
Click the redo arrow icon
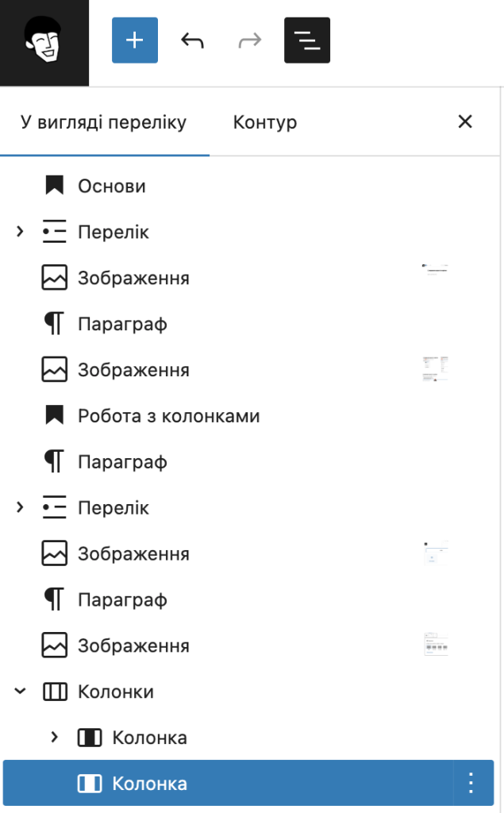coord(250,40)
